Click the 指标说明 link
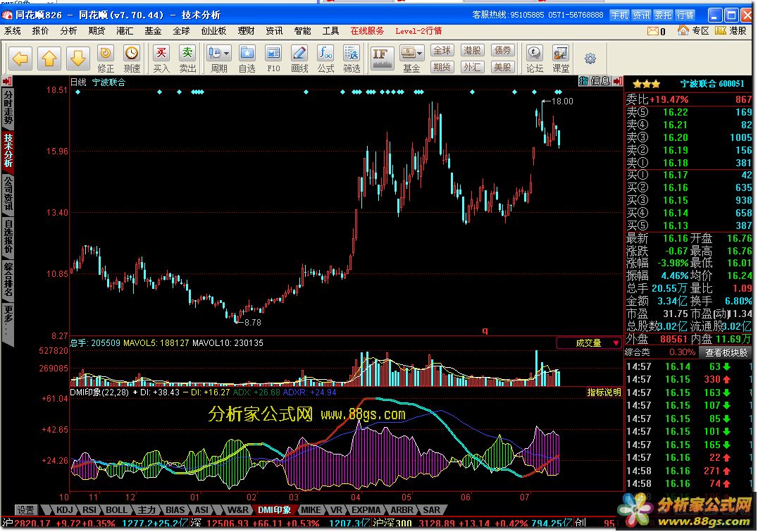The image size is (758, 532). pos(604,392)
